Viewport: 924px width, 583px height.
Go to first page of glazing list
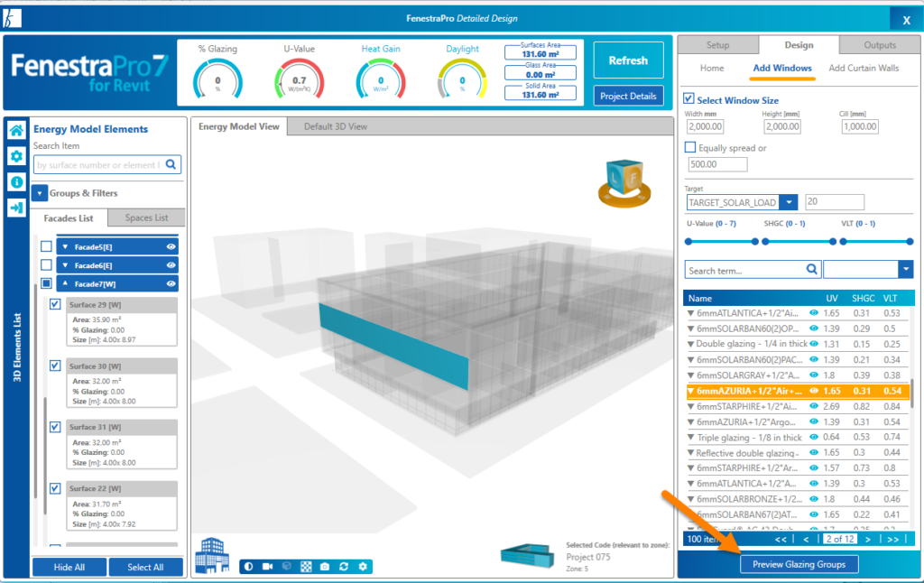[781, 540]
